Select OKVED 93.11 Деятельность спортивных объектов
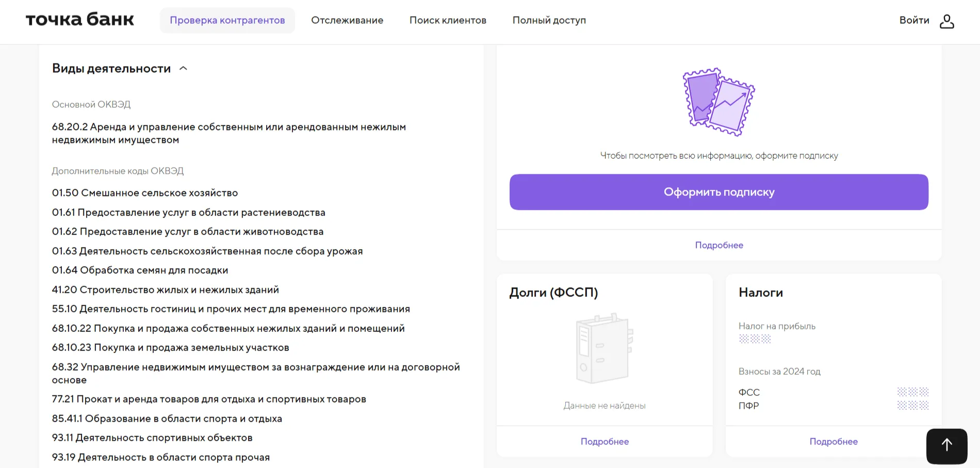Viewport: 980px width, 468px height. click(x=153, y=437)
